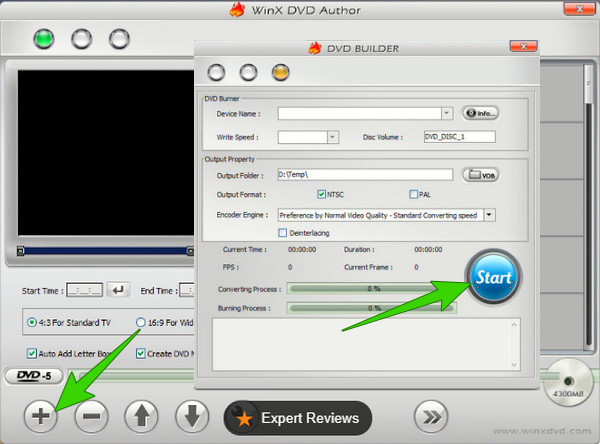Browse output folder with VOB button

(x=481, y=175)
